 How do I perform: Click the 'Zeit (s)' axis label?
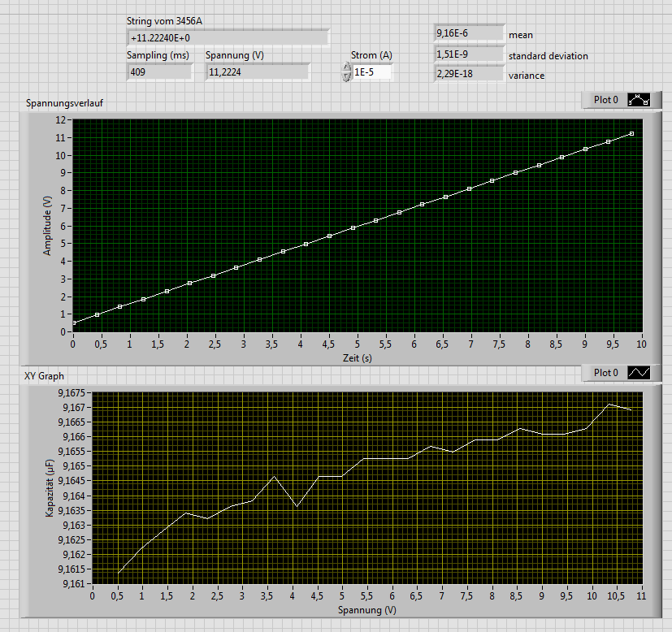pos(358,357)
